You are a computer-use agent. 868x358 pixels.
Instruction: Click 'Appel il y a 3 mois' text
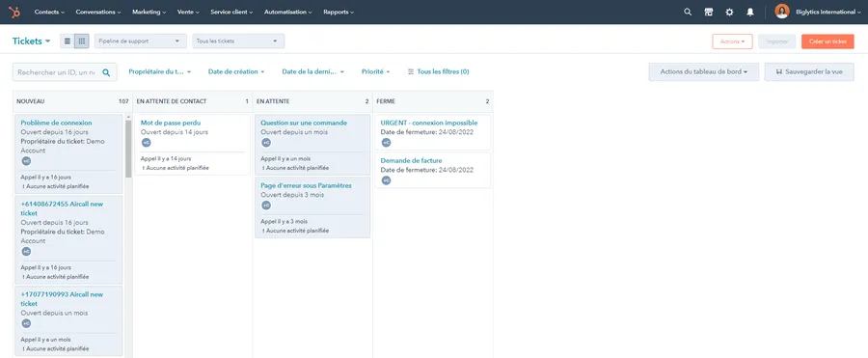tap(285, 221)
